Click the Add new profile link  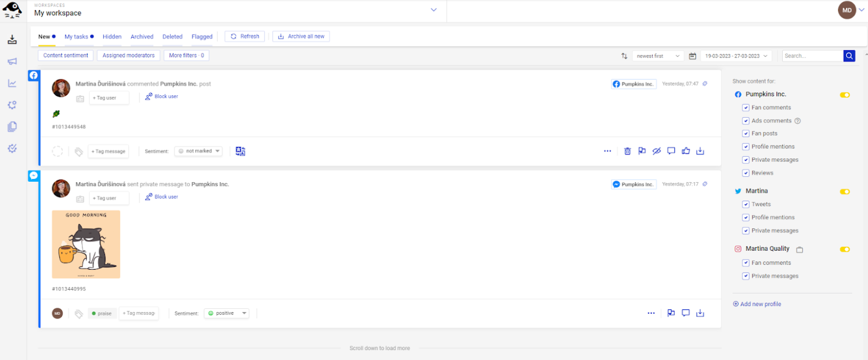tap(757, 304)
